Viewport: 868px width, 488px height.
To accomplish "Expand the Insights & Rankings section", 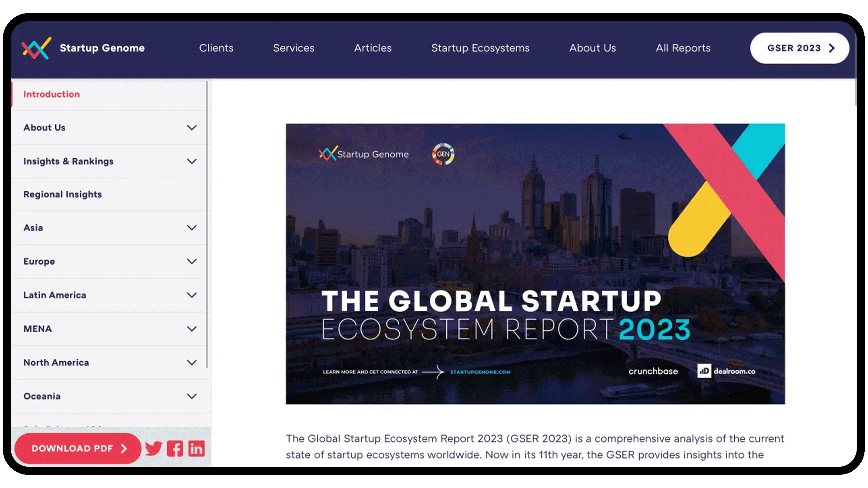I will [192, 161].
